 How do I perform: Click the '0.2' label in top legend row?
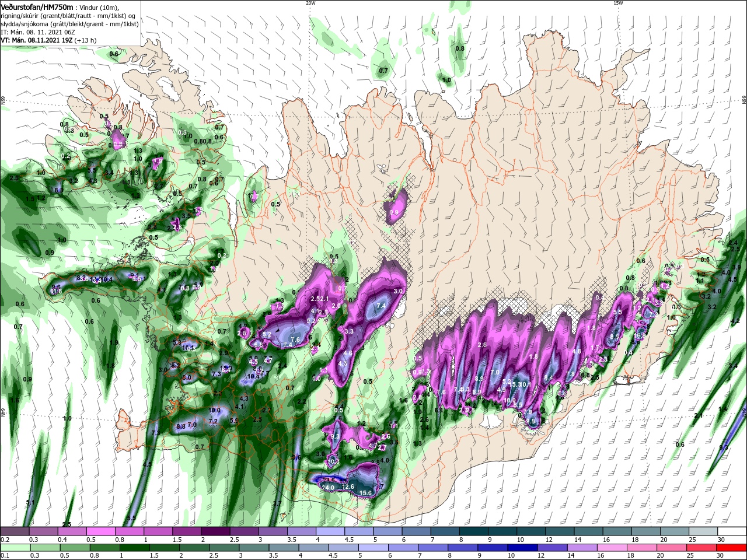(5, 540)
